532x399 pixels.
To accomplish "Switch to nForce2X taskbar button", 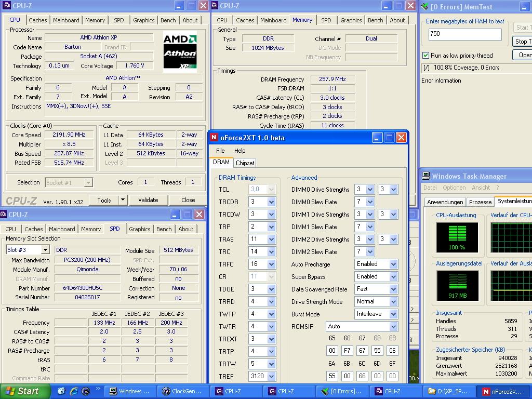I will 503,391.
